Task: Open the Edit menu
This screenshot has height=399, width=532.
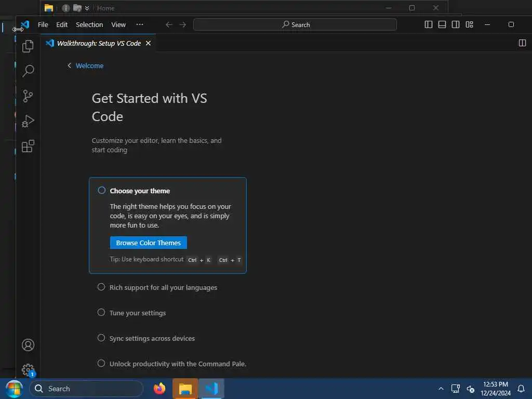Action: click(62, 25)
